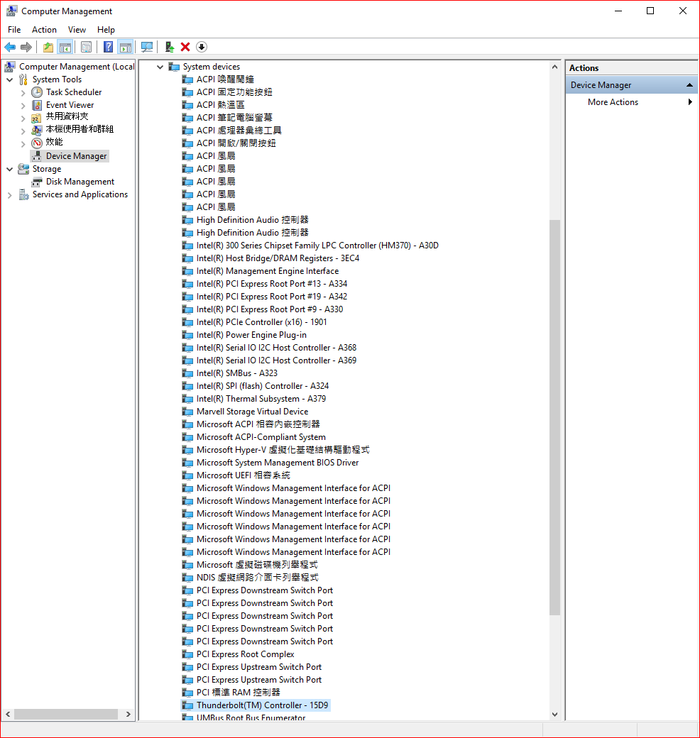
Task: Click the Disable device down-arrow icon
Action: [x=202, y=47]
